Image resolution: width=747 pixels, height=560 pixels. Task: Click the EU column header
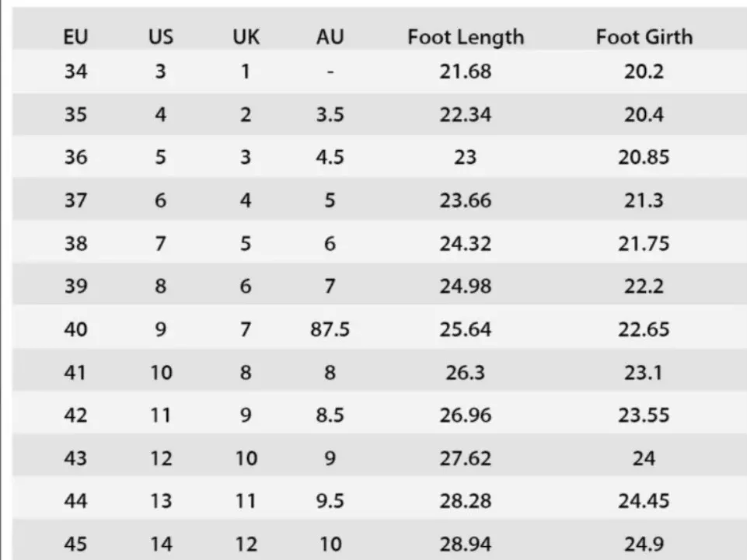(x=75, y=37)
